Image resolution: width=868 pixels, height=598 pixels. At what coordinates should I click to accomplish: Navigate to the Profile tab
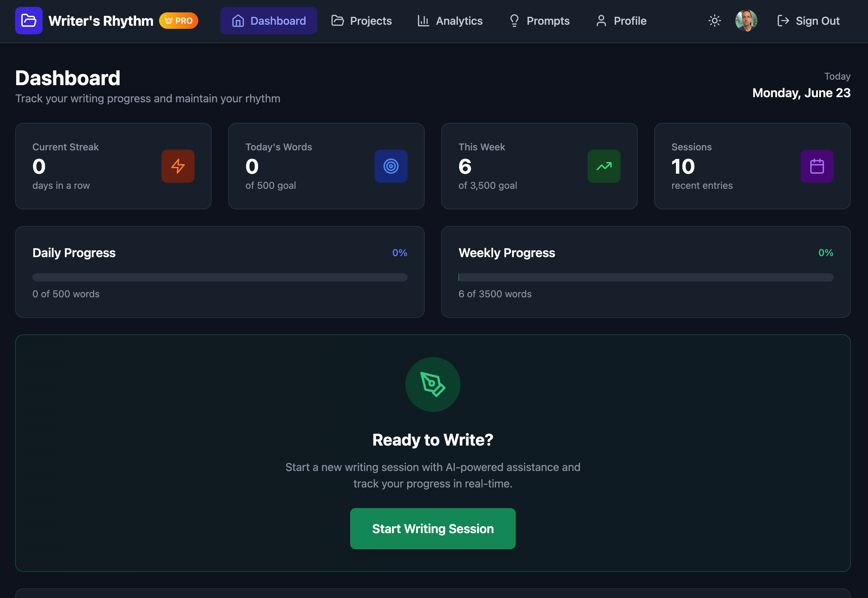tap(621, 21)
